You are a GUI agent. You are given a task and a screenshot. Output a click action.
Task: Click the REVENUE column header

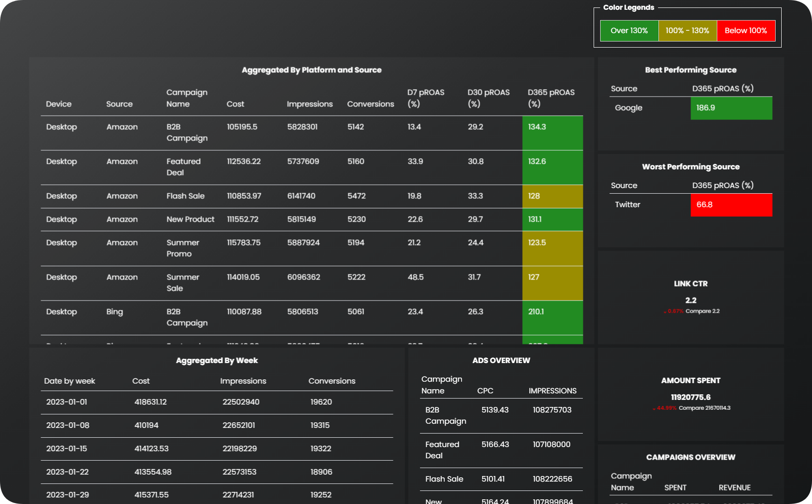735,488
